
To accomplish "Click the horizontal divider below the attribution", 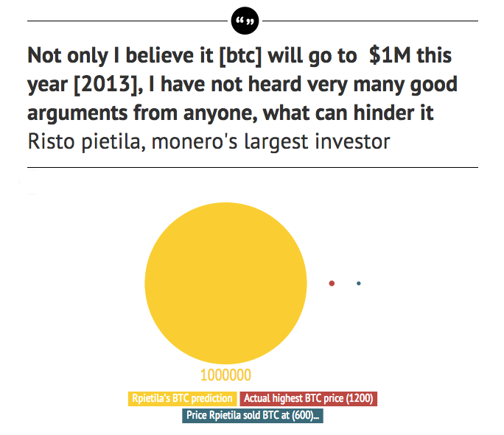I will tap(252, 167).
